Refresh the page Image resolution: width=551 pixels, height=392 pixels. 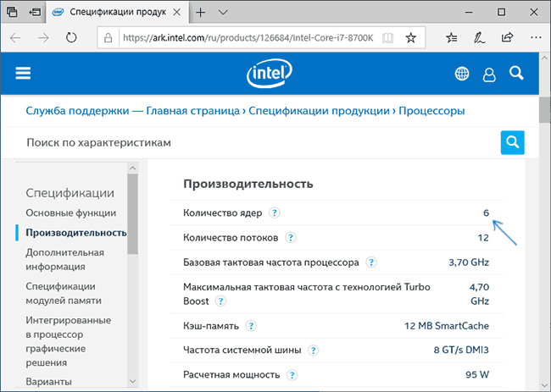tap(71, 37)
